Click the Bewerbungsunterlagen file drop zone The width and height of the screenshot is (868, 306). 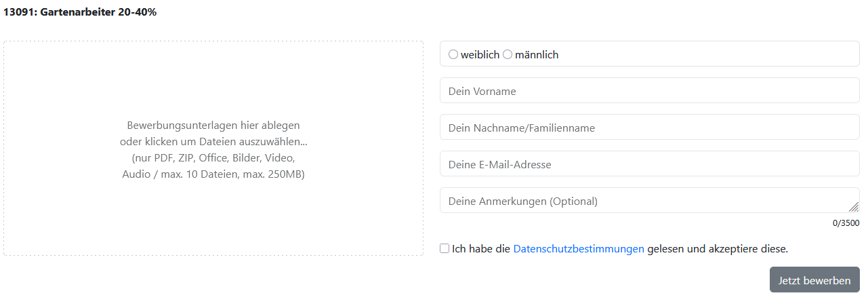213,149
